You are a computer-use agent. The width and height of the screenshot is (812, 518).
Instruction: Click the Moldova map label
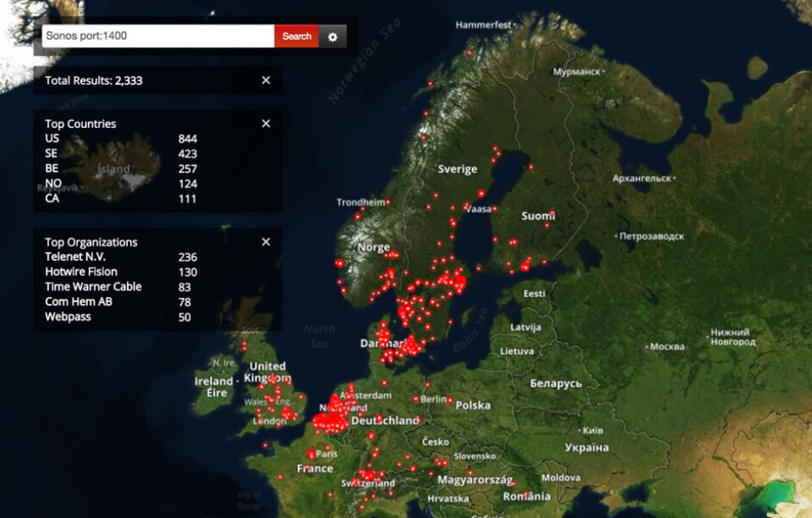pos(561,477)
